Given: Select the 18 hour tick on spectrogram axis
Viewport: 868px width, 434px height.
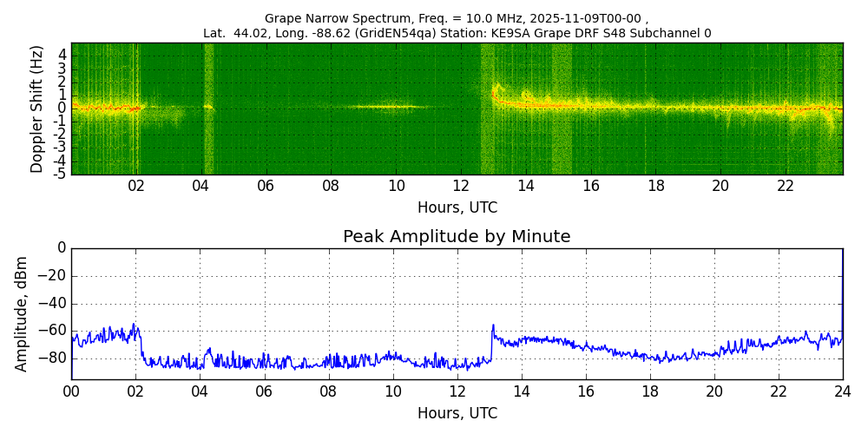Looking at the screenshot, I should pyautogui.click(x=656, y=186).
